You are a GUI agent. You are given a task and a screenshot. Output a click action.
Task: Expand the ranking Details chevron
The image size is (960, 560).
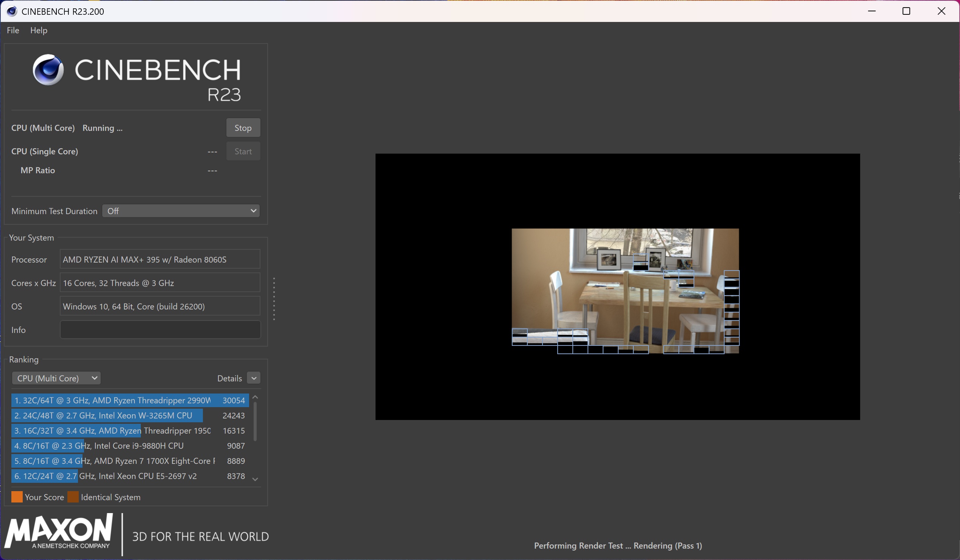coord(254,378)
